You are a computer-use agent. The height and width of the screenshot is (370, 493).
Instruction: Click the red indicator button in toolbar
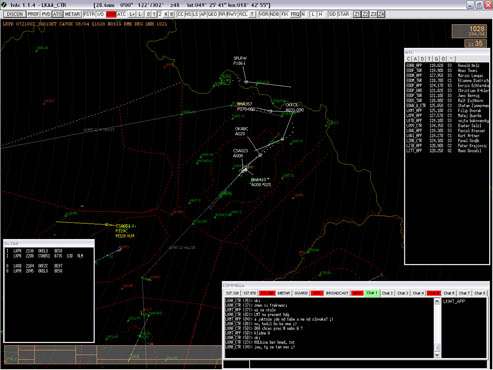tap(111, 14)
